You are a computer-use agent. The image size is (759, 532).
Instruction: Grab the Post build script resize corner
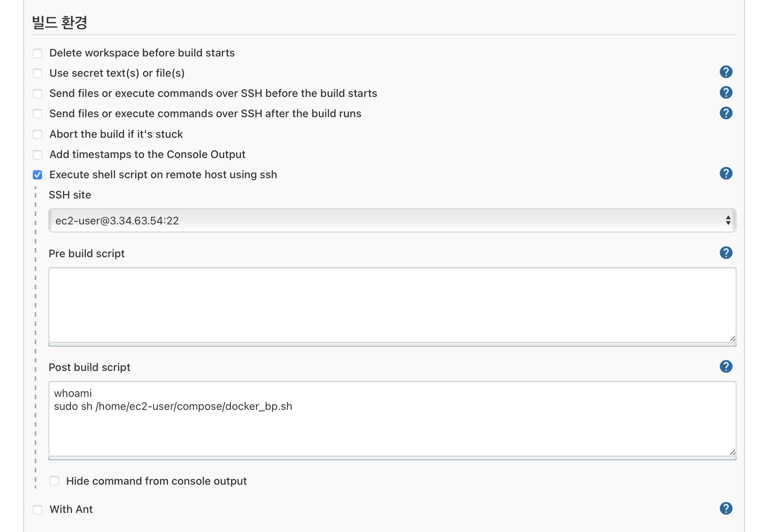pos(732,452)
